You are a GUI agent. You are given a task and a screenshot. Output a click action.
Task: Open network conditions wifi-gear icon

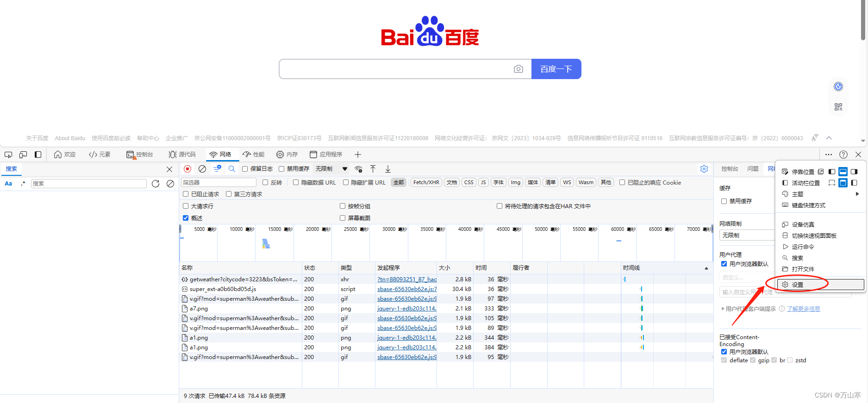click(x=358, y=169)
